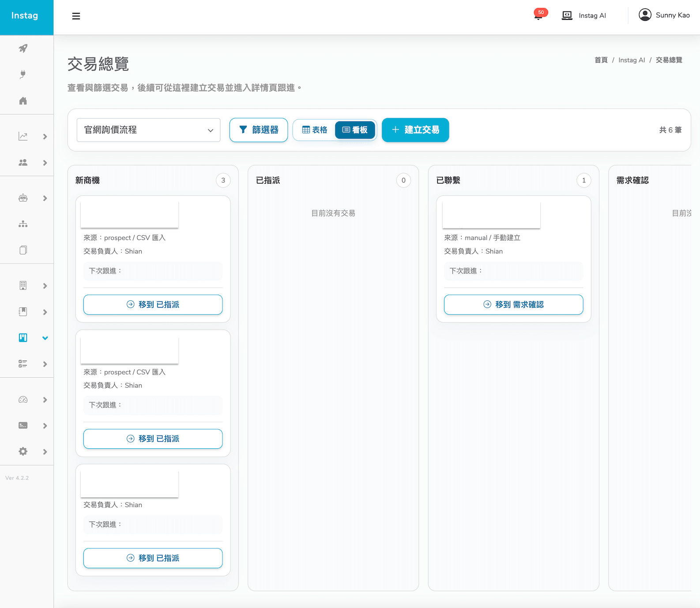Screen dimensions: 700x608
Task: Open the bookmarked notebook sidebar icon
Action: pyautogui.click(x=23, y=312)
